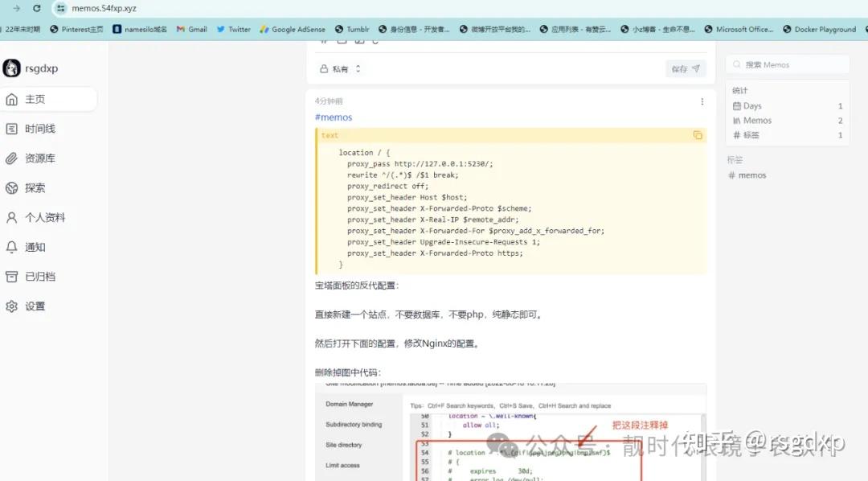Click inside the 搜索 Memos search field
Viewport: 868px width, 481px height.
click(787, 64)
